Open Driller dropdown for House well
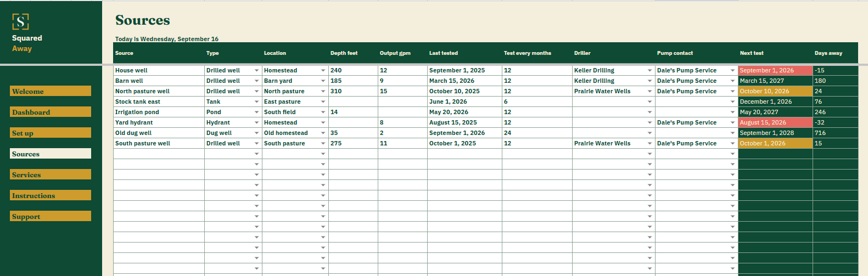 (649, 71)
